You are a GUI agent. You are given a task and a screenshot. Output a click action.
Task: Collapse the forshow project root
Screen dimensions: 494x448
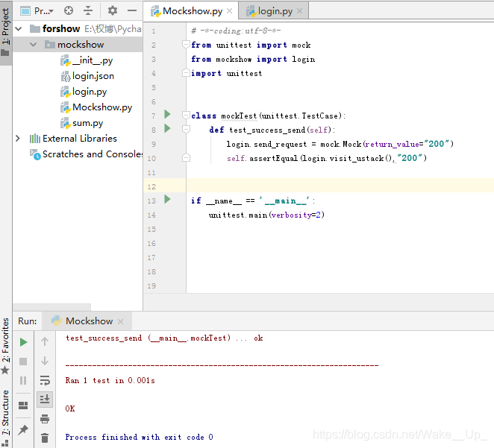click(x=19, y=29)
